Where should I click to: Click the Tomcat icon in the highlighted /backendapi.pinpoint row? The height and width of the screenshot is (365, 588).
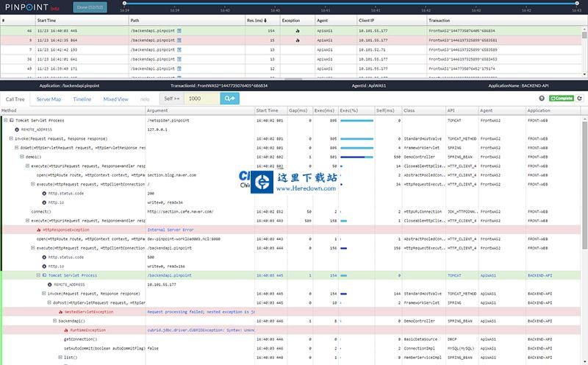coord(44,275)
